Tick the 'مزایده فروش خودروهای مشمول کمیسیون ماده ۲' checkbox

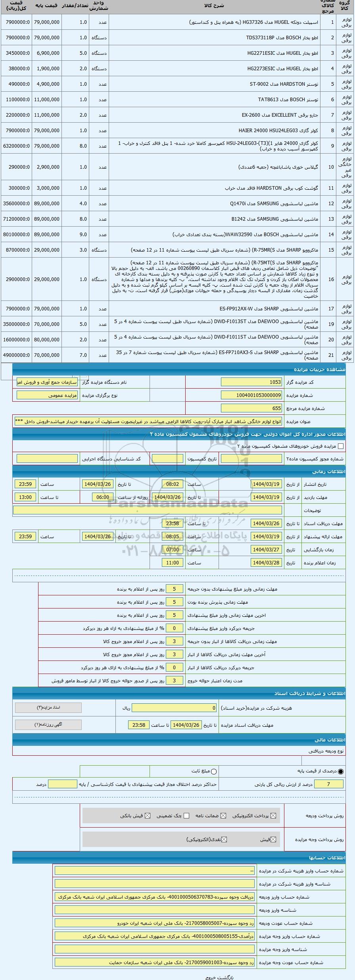pyautogui.click(x=340, y=447)
